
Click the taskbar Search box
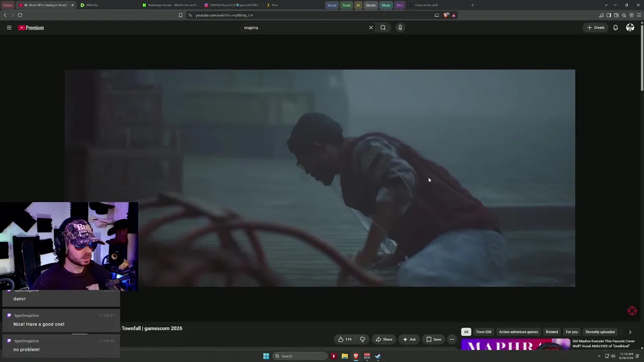(300, 356)
